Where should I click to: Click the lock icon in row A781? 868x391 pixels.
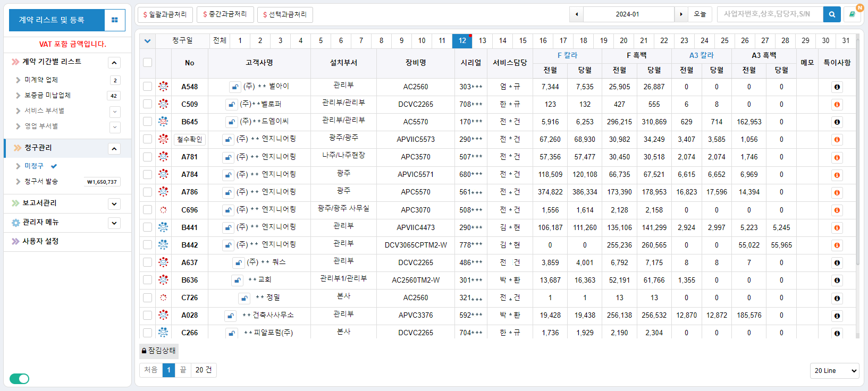click(228, 157)
